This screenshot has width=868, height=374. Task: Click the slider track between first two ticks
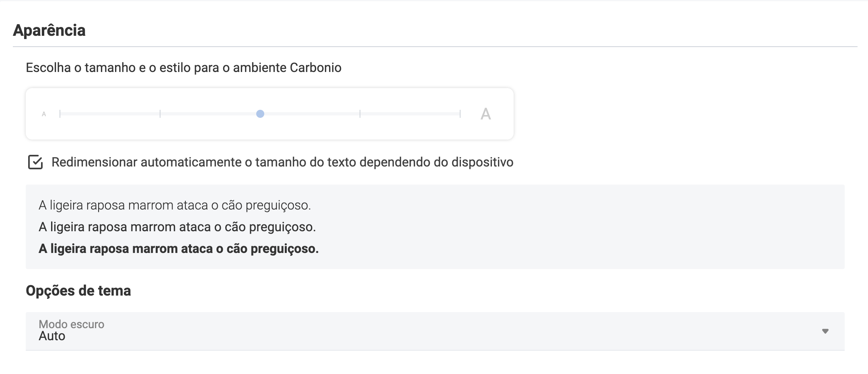(x=110, y=114)
